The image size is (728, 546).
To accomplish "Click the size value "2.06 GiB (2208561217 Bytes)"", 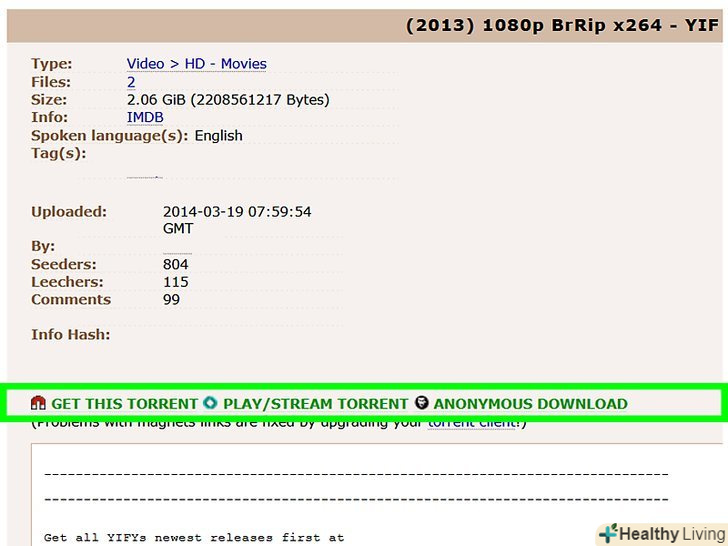I will pyautogui.click(x=228, y=100).
